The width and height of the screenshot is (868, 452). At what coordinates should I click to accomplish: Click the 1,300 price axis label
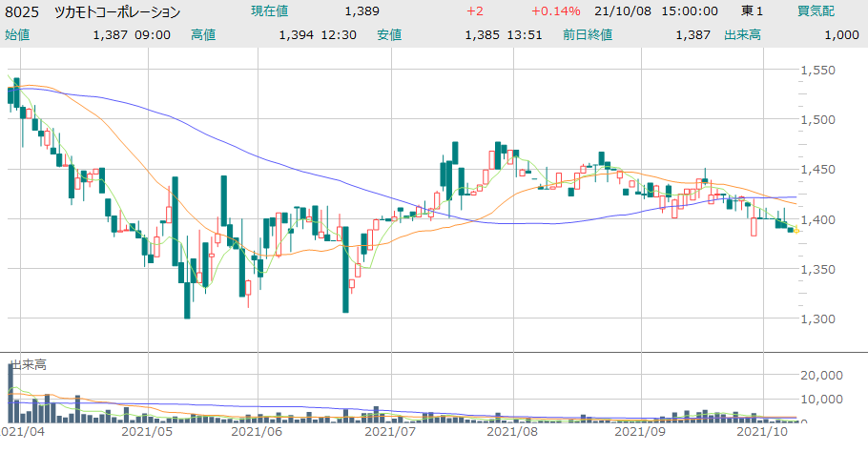coord(818,318)
